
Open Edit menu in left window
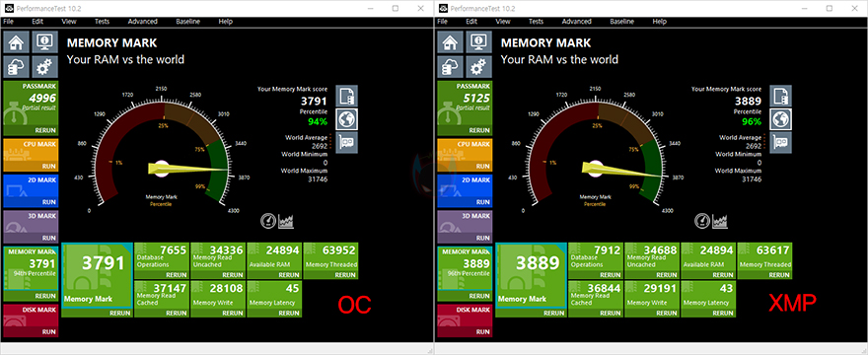(x=37, y=22)
